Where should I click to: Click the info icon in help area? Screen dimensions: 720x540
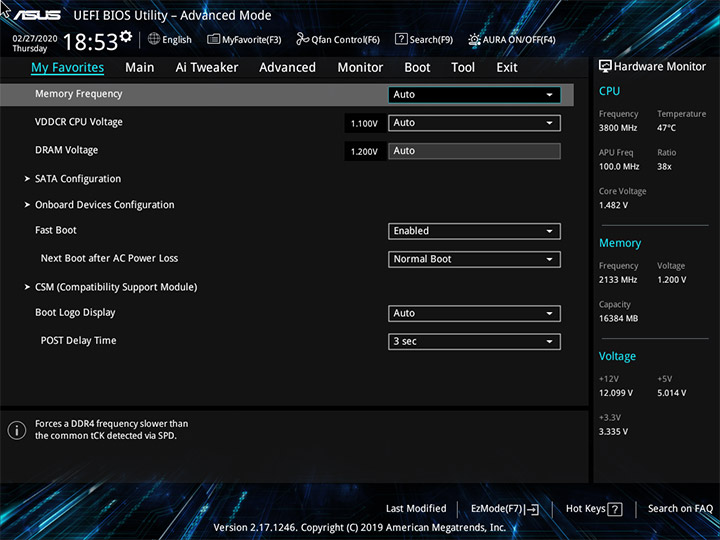[17, 430]
